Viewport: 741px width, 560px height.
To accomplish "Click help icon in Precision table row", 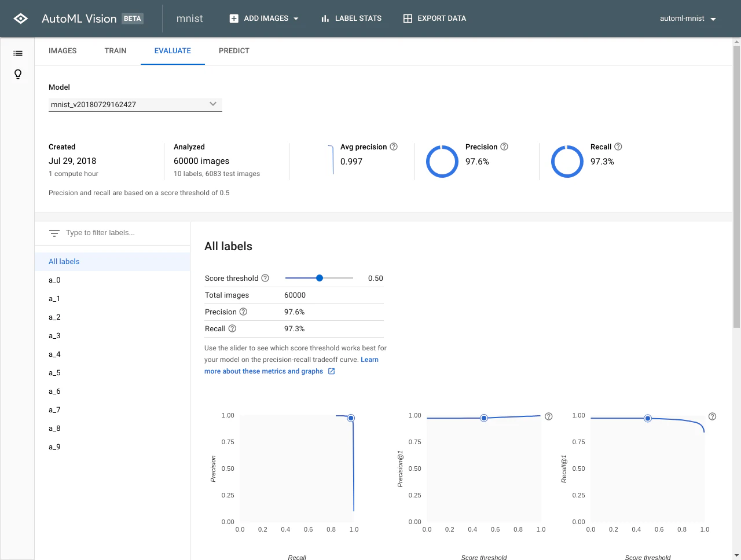I will tap(243, 312).
